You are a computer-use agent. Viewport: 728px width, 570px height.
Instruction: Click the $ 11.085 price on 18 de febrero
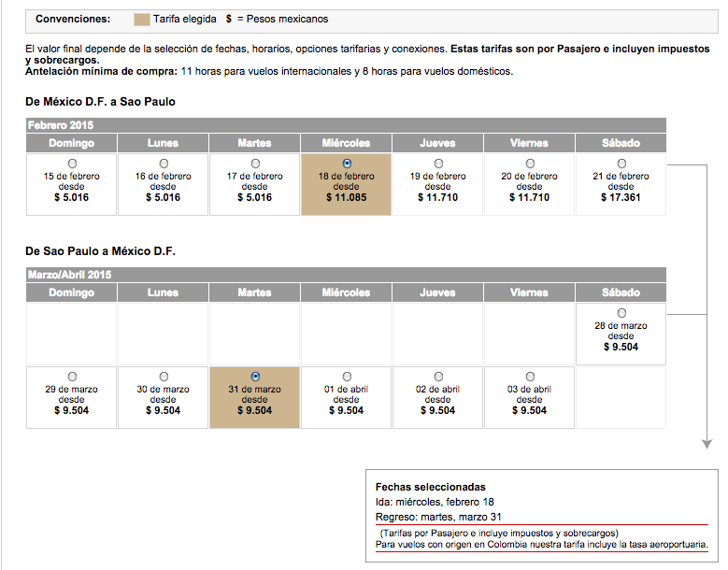click(x=347, y=197)
